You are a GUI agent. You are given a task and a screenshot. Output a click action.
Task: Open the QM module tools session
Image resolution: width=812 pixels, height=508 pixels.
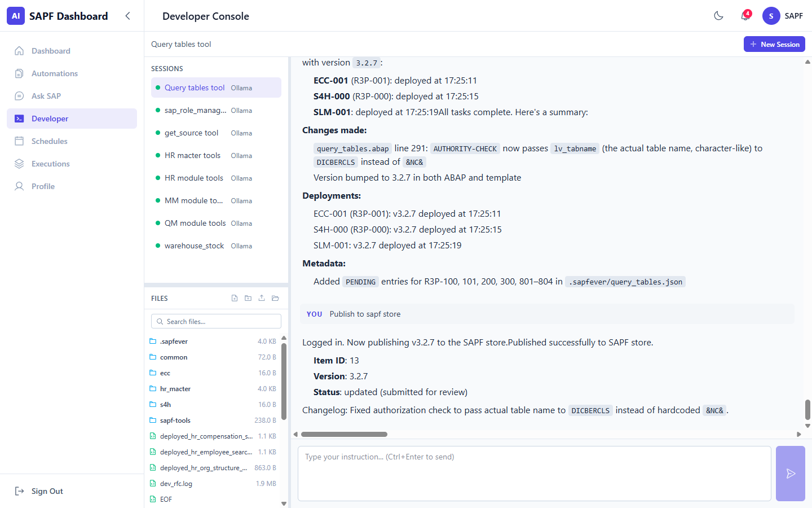point(216,223)
